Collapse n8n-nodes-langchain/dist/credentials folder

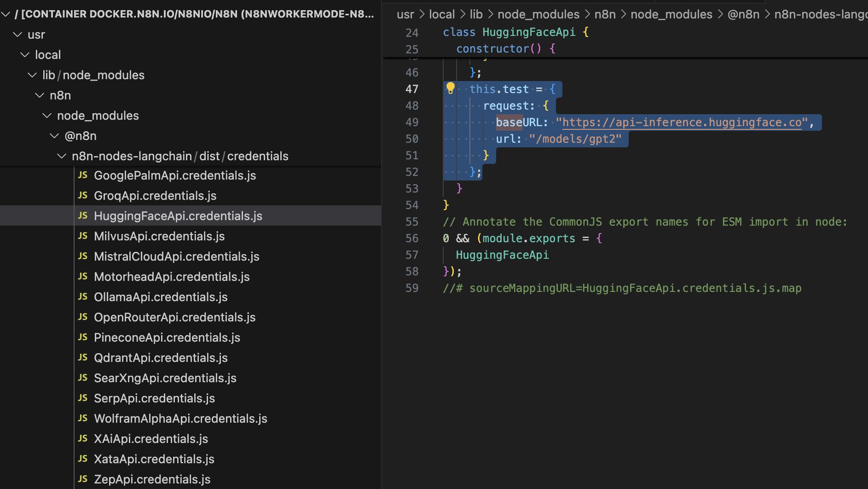pyautogui.click(x=62, y=156)
